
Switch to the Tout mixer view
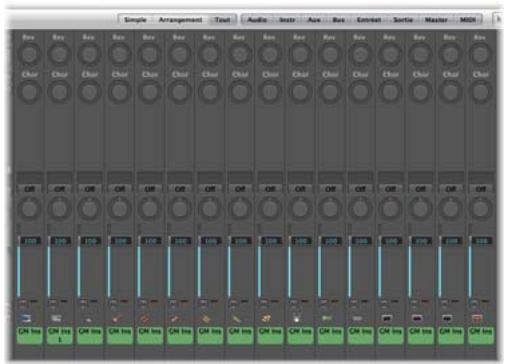[x=222, y=20]
